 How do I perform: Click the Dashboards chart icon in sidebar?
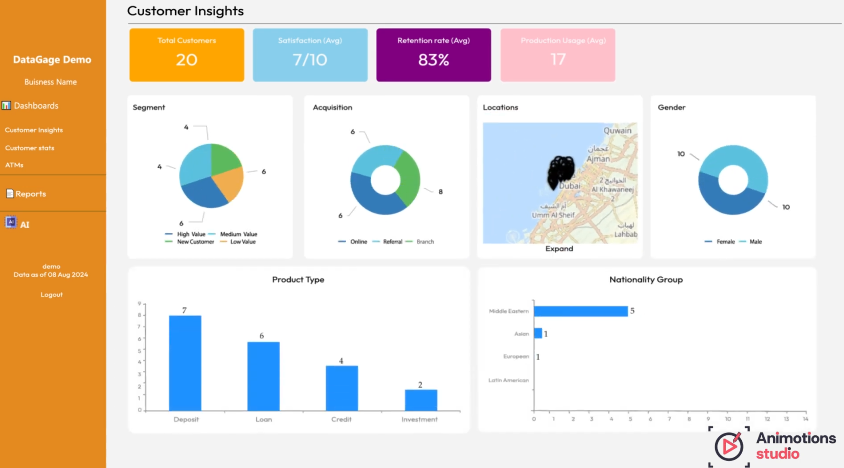point(6,106)
